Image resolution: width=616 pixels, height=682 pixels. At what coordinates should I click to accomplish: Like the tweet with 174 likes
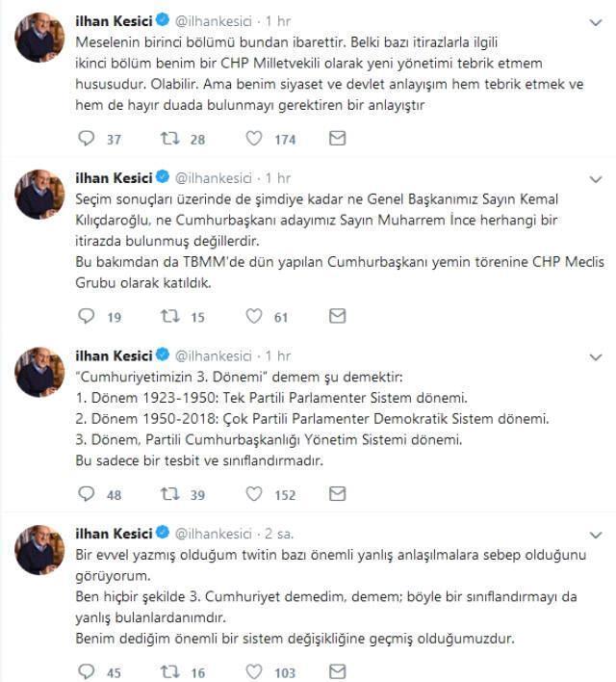pyautogui.click(x=254, y=139)
